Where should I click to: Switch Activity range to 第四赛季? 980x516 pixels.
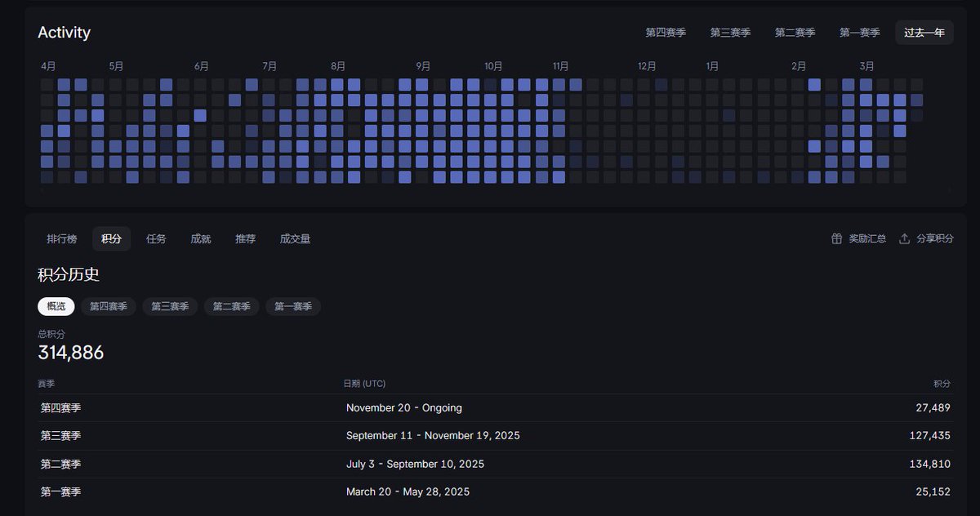[666, 33]
